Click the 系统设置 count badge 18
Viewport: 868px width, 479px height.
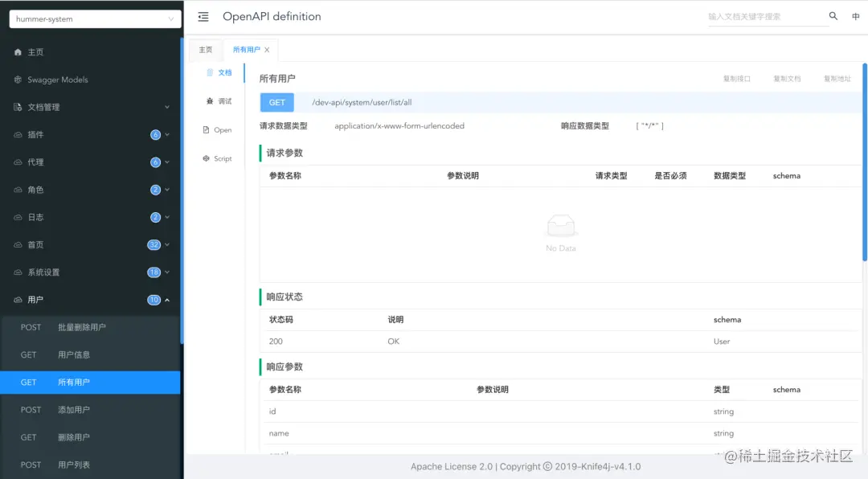point(154,272)
